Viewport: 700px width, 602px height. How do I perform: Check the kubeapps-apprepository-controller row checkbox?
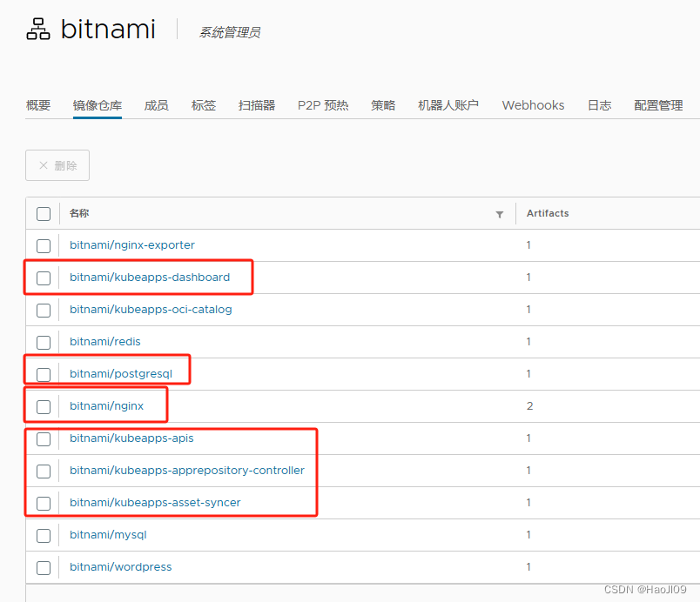click(44, 471)
